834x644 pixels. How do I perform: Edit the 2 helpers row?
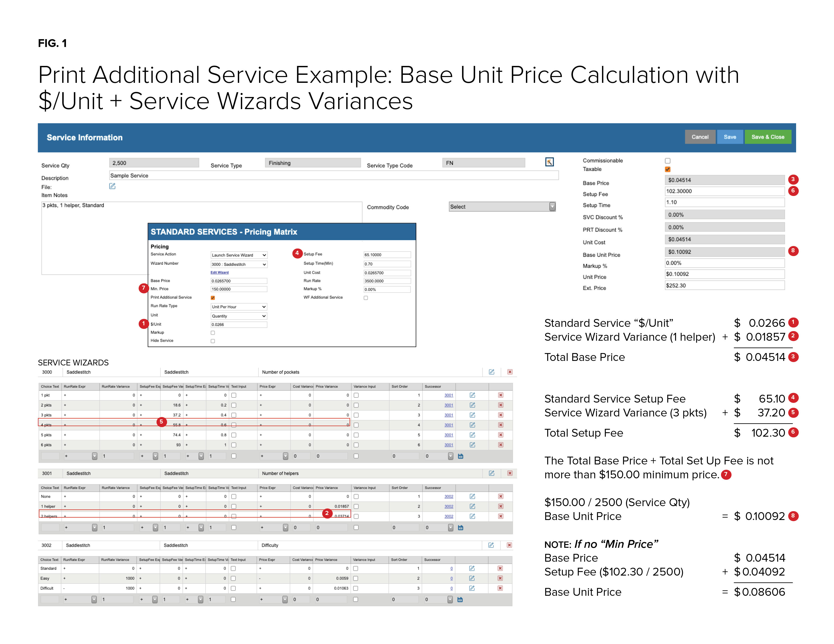tap(472, 516)
